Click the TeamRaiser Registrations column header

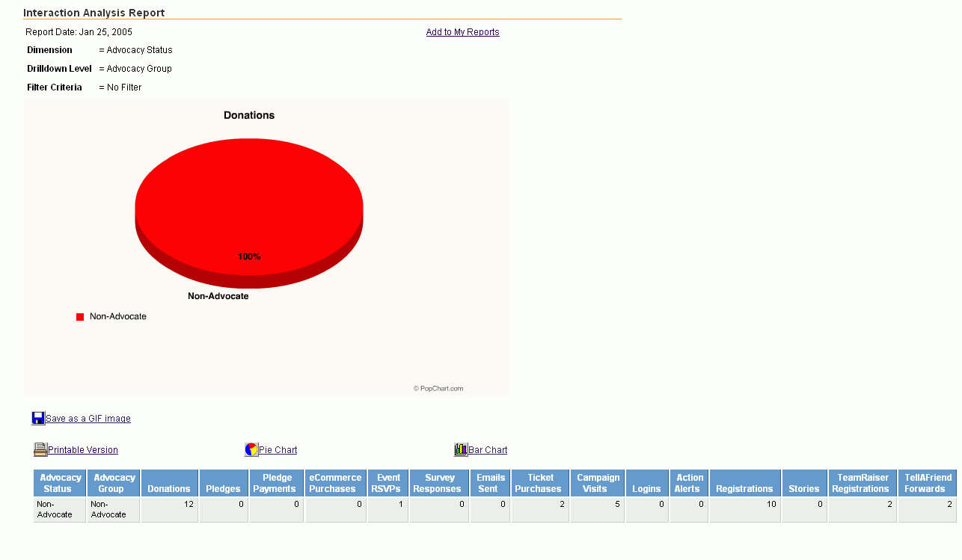click(863, 483)
